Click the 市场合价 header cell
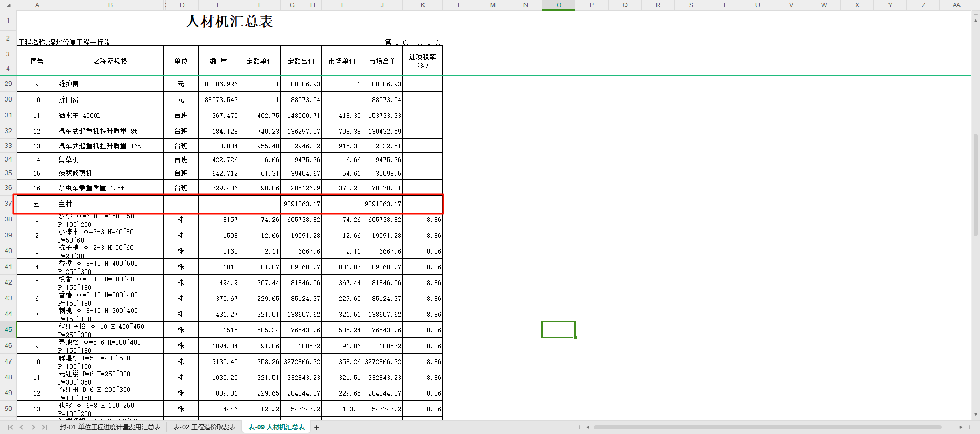980x434 pixels. [382, 61]
